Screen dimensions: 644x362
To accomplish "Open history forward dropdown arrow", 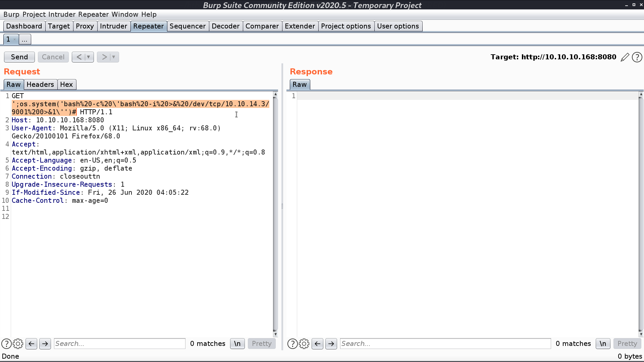I will click(114, 57).
